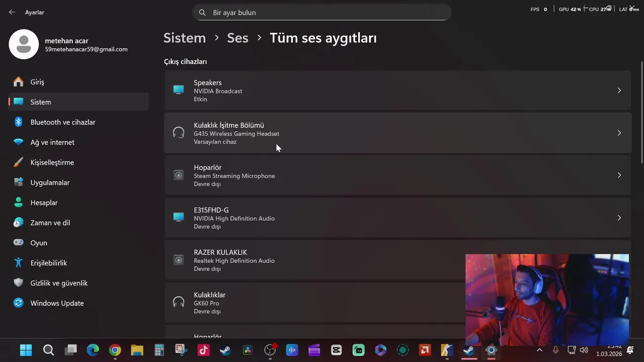The height and width of the screenshot is (362, 644).
Task: Click the webcam overlay thumbnail
Action: pyautogui.click(x=547, y=300)
